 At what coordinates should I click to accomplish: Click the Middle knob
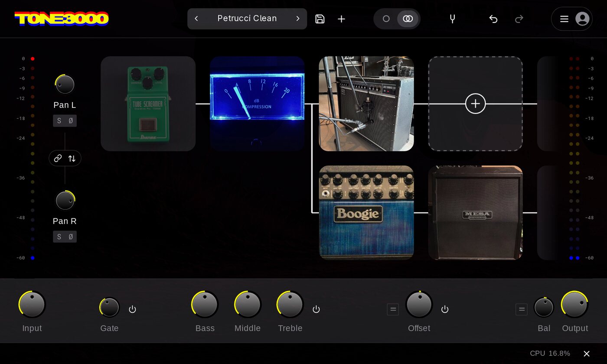tap(248, 304)
